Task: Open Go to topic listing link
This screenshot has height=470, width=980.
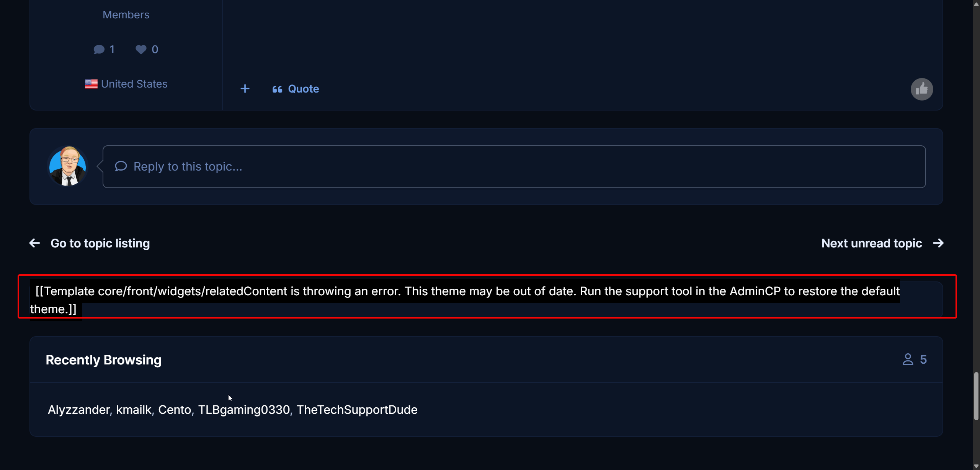Action: (100, 243)
